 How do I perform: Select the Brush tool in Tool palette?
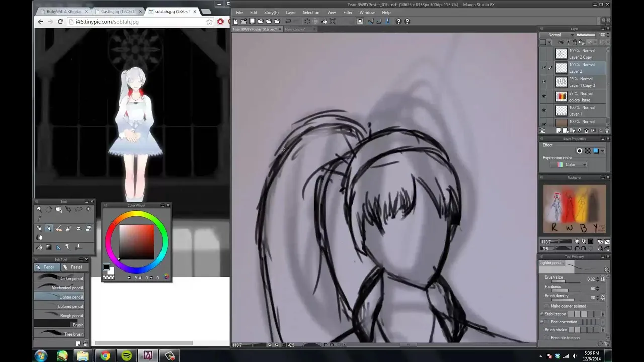coord(59,228)
